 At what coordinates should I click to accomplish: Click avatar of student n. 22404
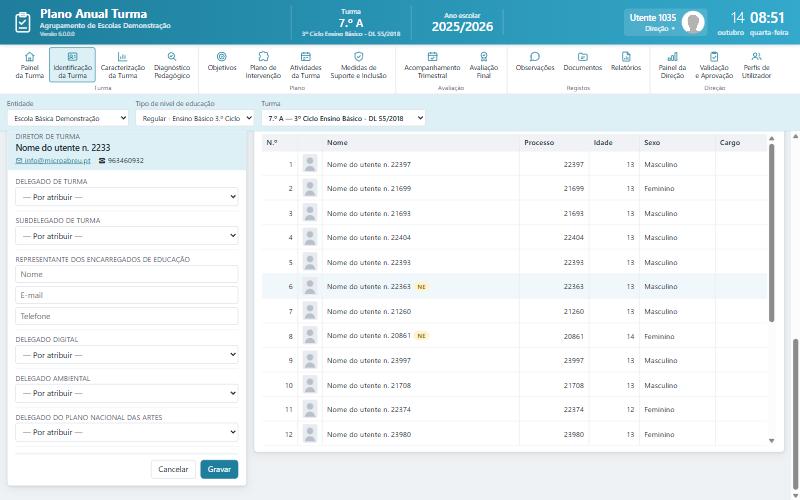click(x=310, y=237)
